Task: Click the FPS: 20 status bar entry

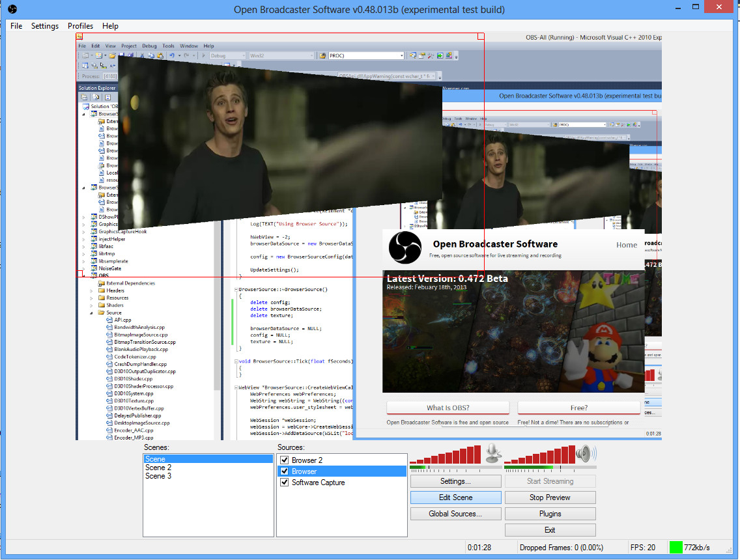Action: tap(643, 547)
